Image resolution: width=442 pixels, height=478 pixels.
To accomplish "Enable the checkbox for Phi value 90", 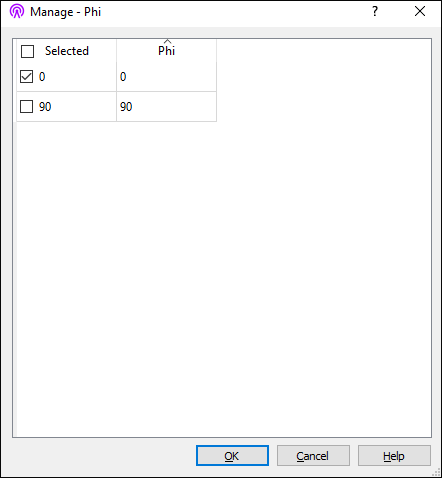I will pos(26,107).
